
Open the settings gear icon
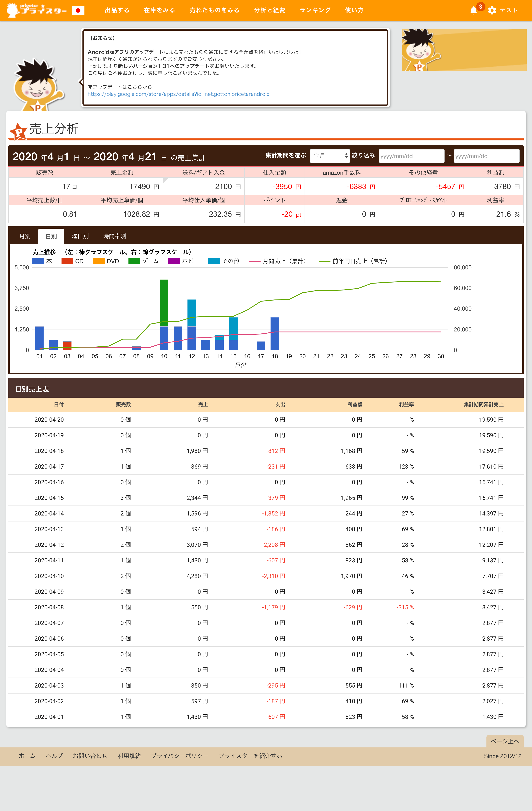point(492,10)
